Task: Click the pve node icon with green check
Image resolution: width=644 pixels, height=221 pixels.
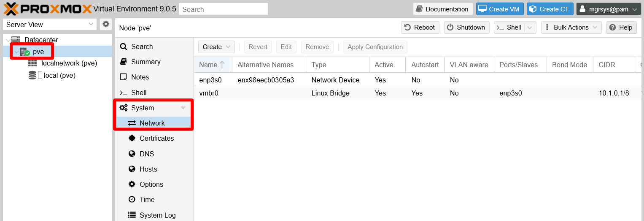Action: click(x=25, y=52)
